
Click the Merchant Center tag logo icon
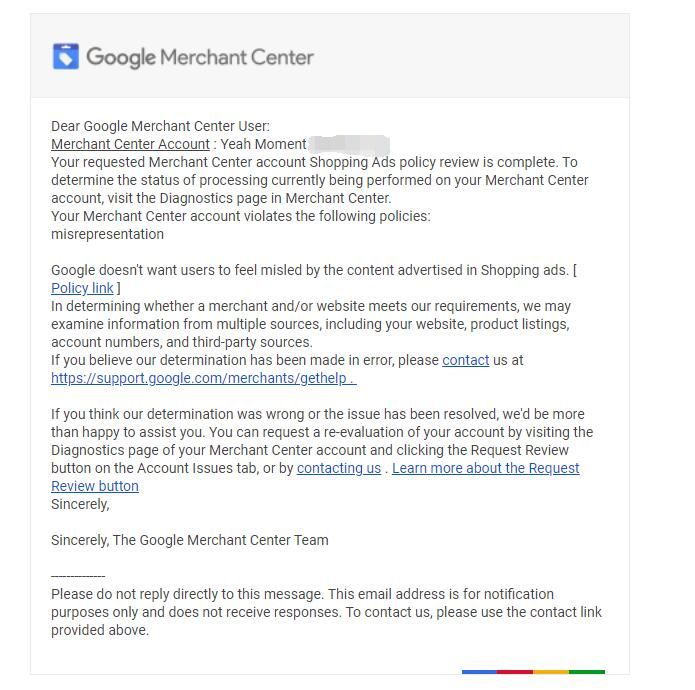click(x=65, y=56)
